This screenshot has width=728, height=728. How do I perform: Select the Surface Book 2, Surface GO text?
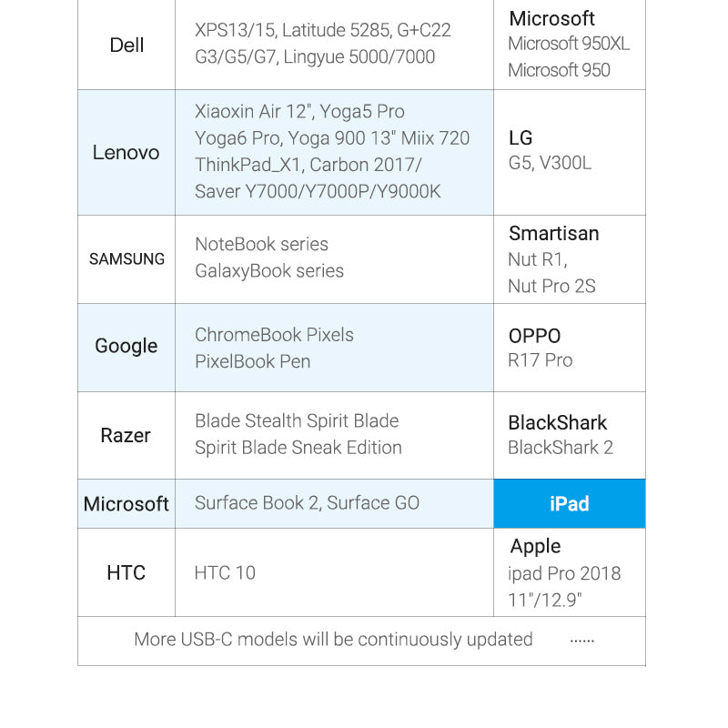coord(307,503)
